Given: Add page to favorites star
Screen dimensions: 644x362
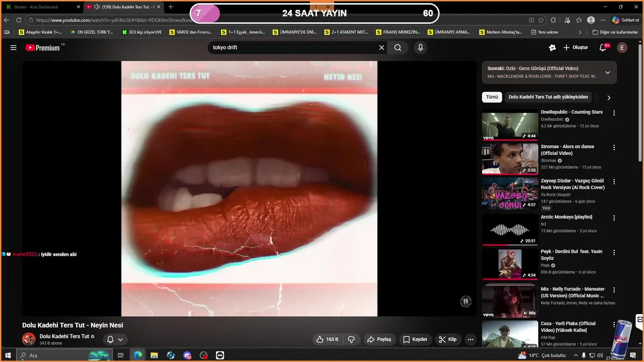Looking at the screenshot, I should coord(541,20).
